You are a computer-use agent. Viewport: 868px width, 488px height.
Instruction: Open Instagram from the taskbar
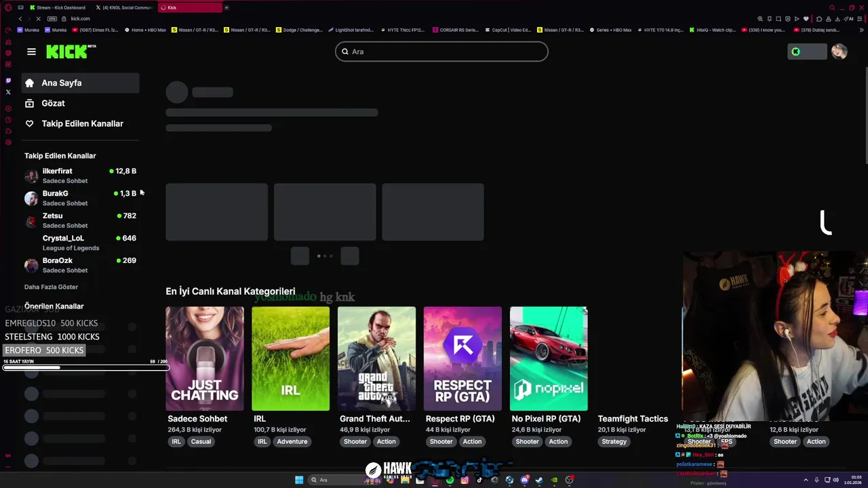[x=465, y=480]
